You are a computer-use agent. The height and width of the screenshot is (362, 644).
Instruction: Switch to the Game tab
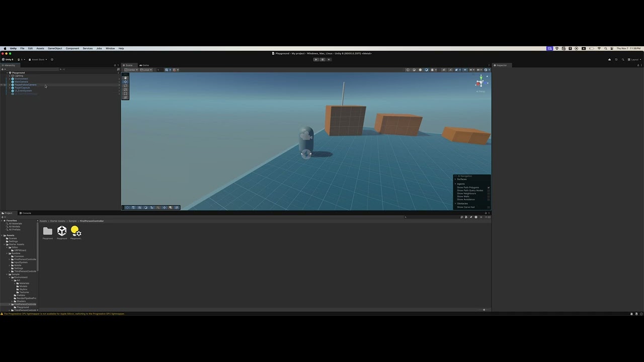[144, 65]
